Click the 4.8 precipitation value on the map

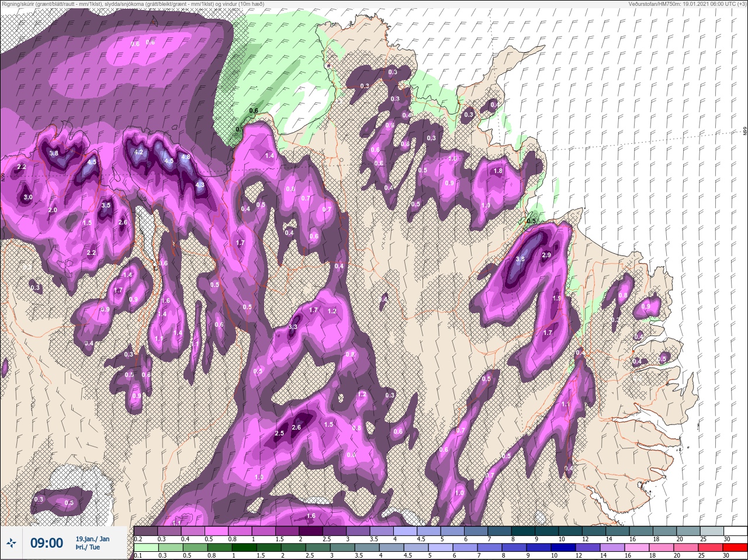(x=186, y=157)
